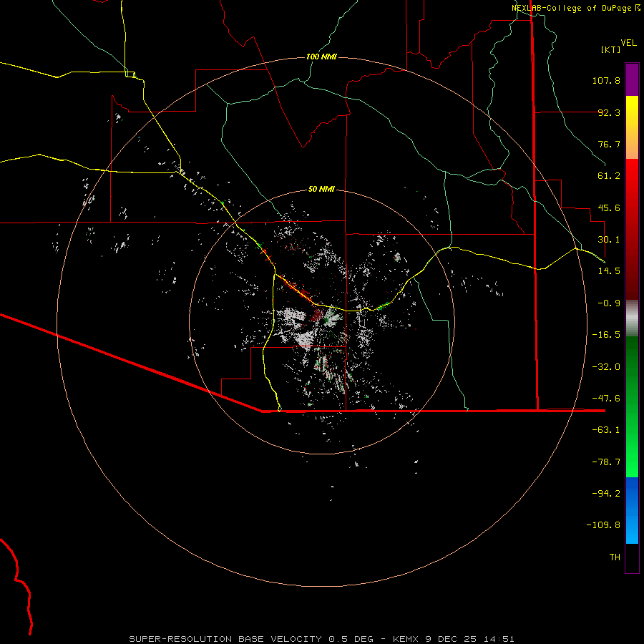
Task: Click the 50 NMI range ring label
Action: pyautogui.click(x=321, y=189)
